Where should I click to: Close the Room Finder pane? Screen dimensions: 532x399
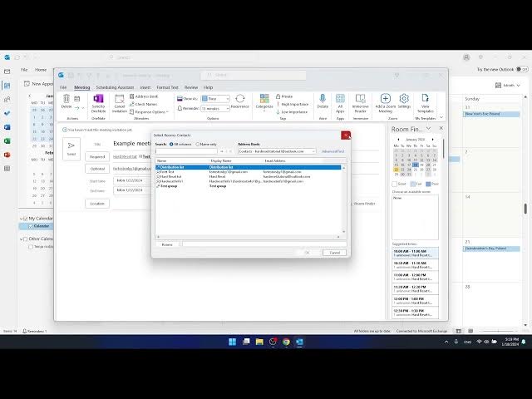(x=441, y=128)
